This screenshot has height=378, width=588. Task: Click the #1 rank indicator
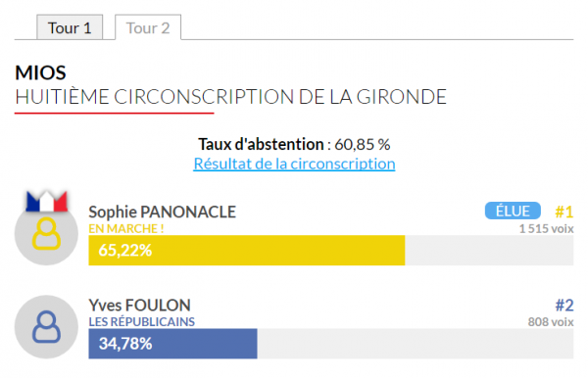point(564,213)
